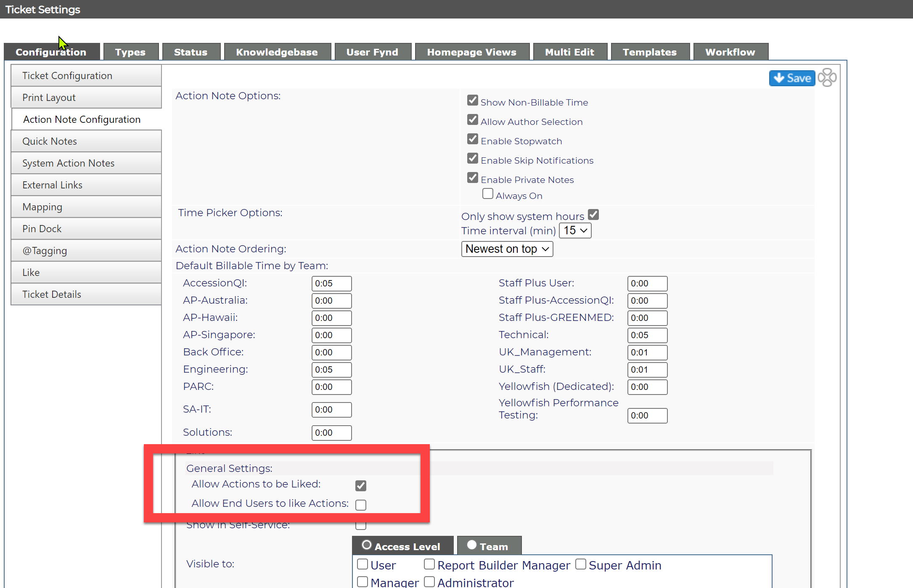The image size is (913, 588).
Task: Check the Super Admin access level
Action: pos(581,564)
